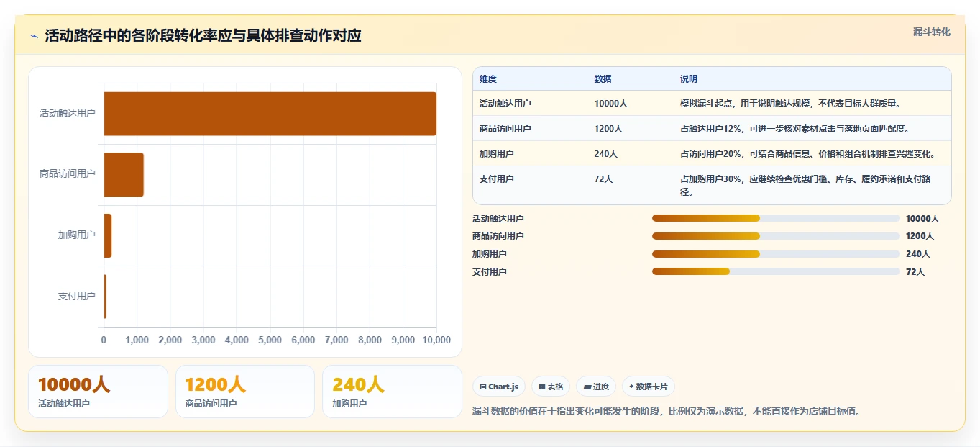
Task: Click the 商品访问用户 y-axis label of the chart
Action: (68, 174)
